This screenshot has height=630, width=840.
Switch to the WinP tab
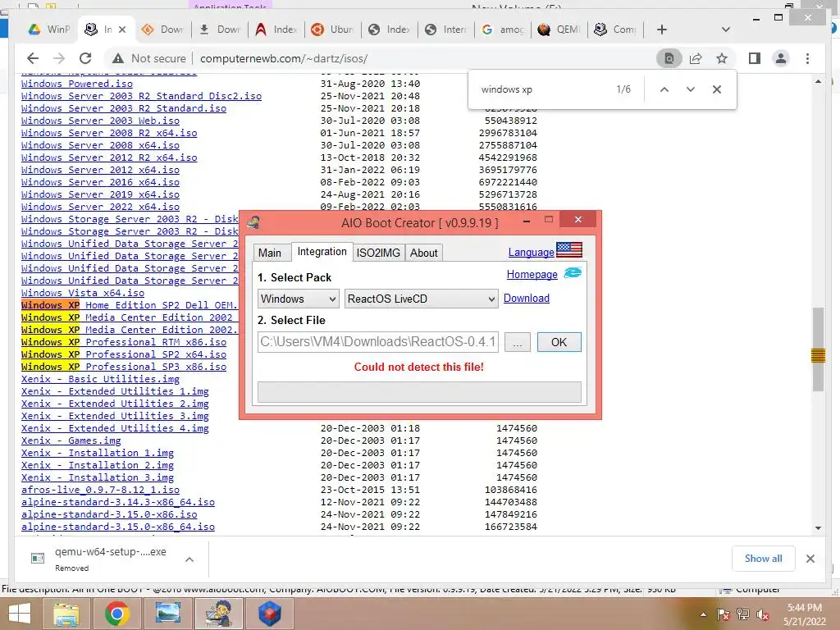(x=49, y=30)
